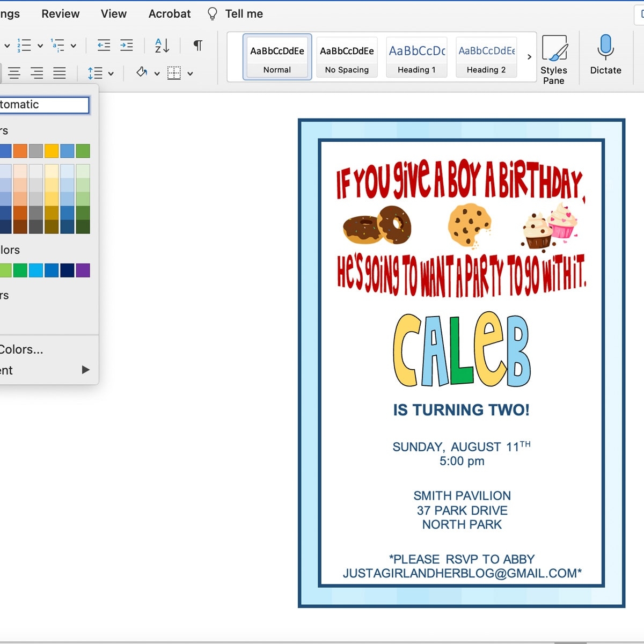This screenshot has height=644, width=644.
Task: Open the borders dropdown arrow
Action: point(191,72)
